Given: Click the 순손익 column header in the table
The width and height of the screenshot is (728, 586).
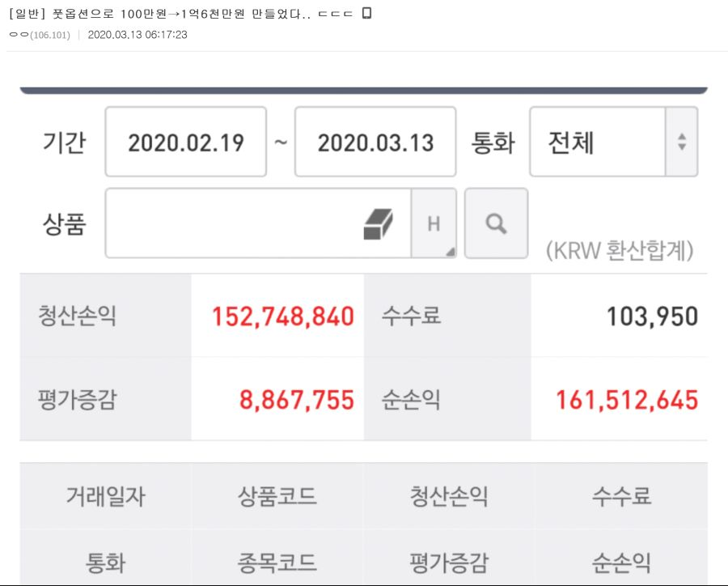Looking at the screenshot, I should [621, 563].
